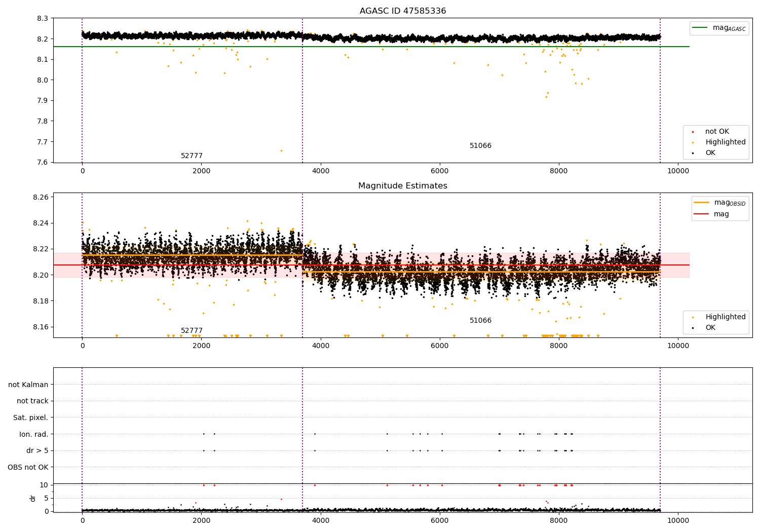Click 'OBS not OK' row label

point(28,467)
